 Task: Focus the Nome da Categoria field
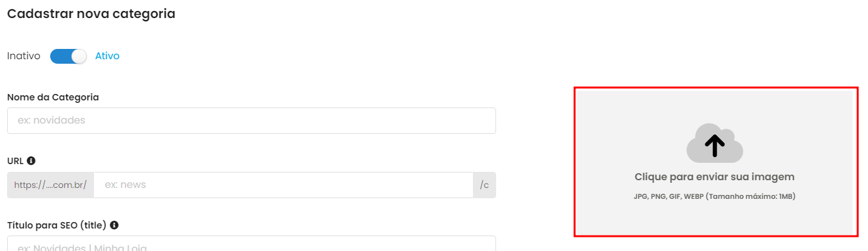click(252, 120)
